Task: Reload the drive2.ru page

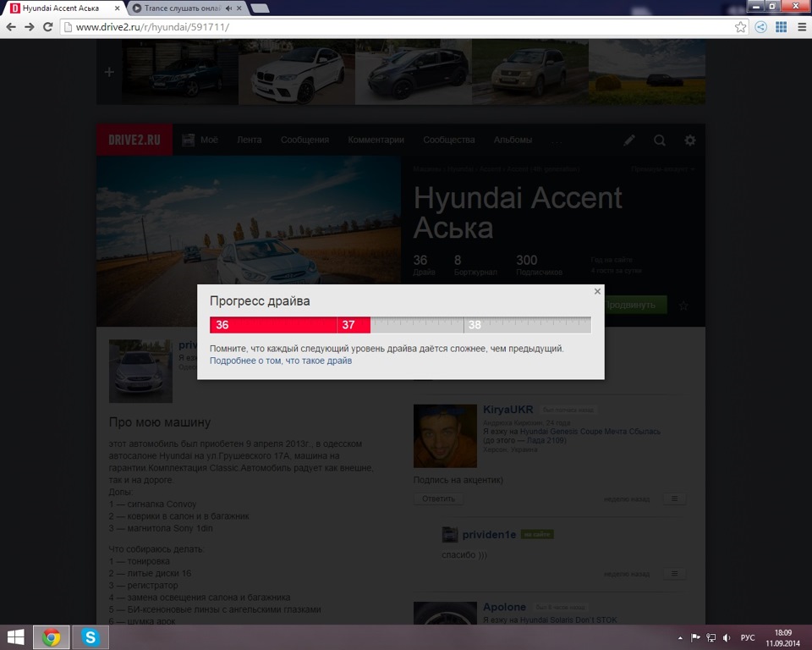Action: click(x=47, y=27)
